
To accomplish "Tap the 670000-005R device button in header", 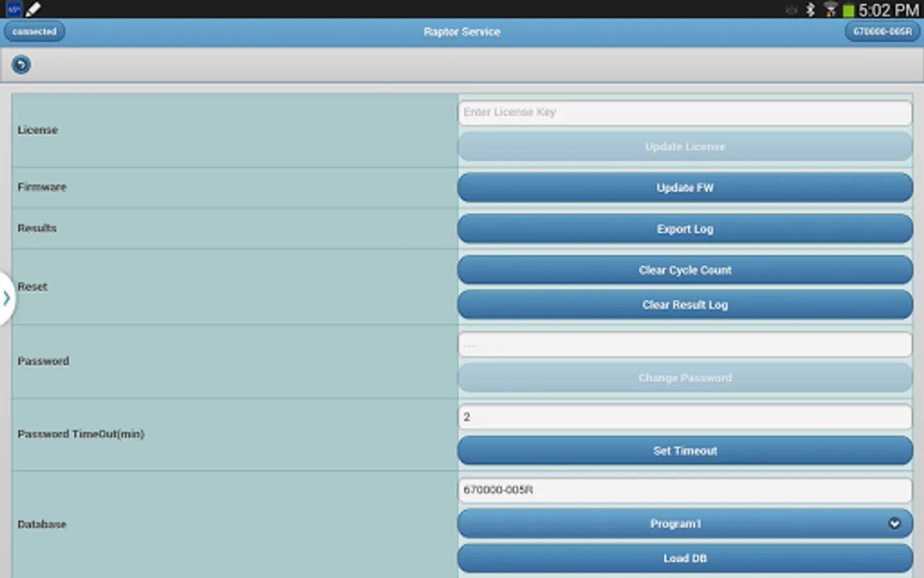I will coord(882,31).
